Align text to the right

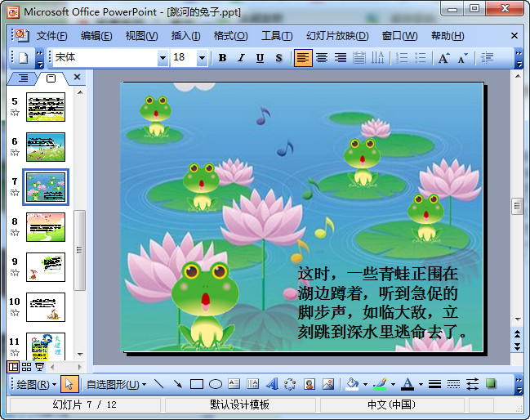click(341, 58)
